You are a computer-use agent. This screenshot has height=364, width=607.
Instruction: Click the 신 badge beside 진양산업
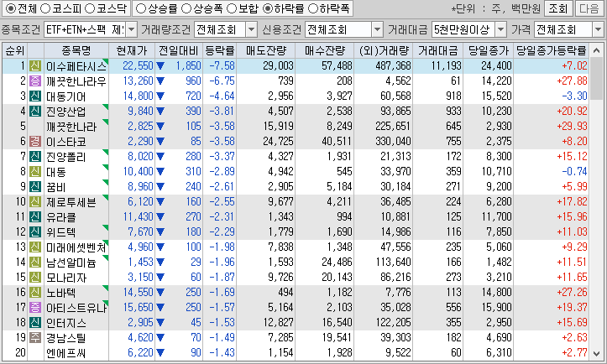(35, 111)
